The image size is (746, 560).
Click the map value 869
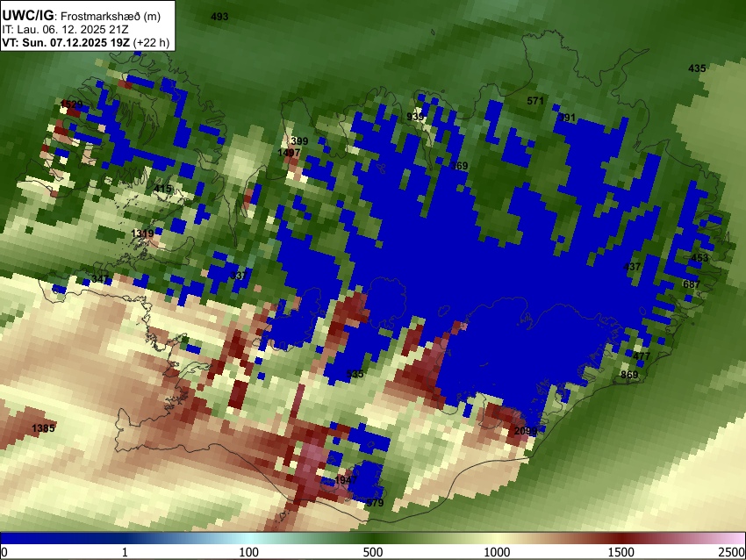click(x=629, y=375)
